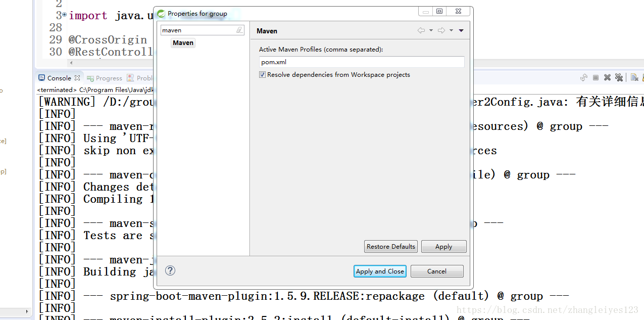
Task: Open the view menu triangle in Maven header
Action: [461, 30]
